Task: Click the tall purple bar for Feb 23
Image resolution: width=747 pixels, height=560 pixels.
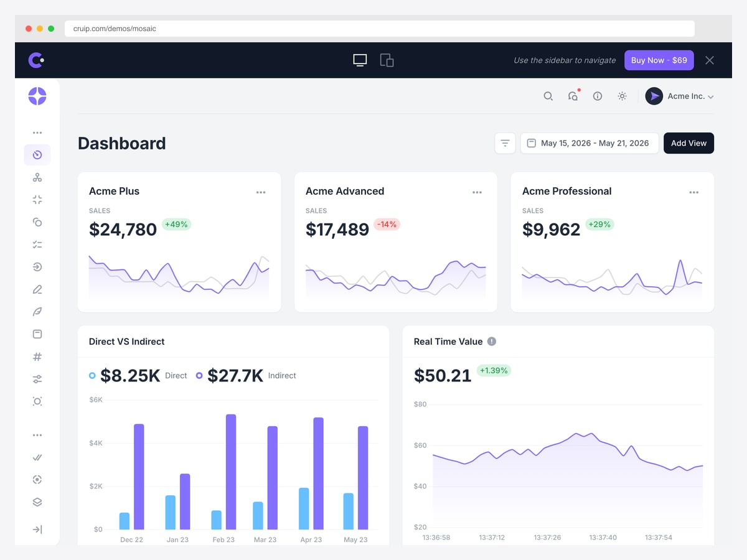Action: [231, 472]
